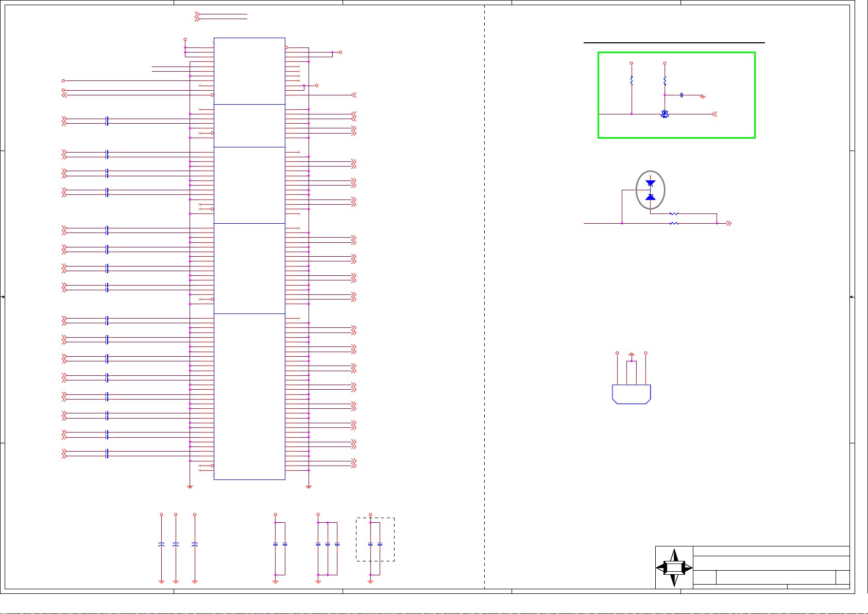Select the MOSFET transistor symbol in the green-bordered circuit
868x614 pixels.
coord(665,114)
